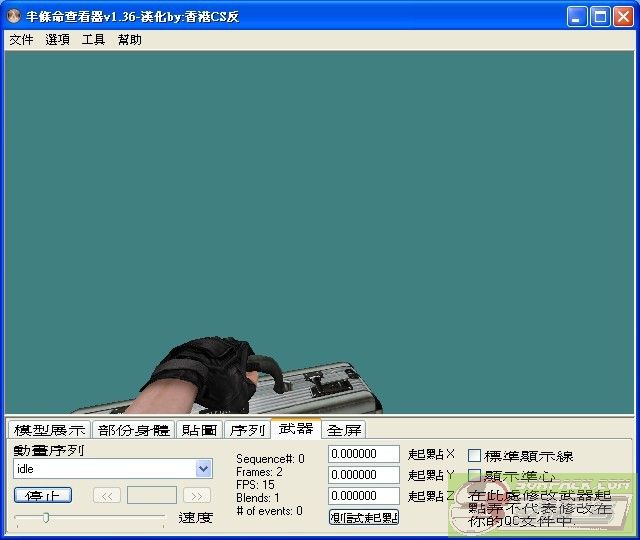Click the 動畫序列 label
Viewport: 640px width, 540px height.
(49, 450)
